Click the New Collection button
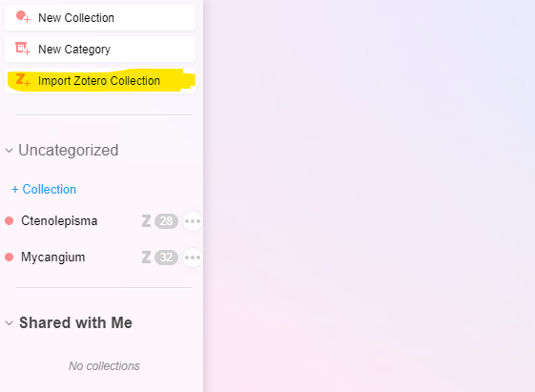The image size is (535, 392). 100,18
